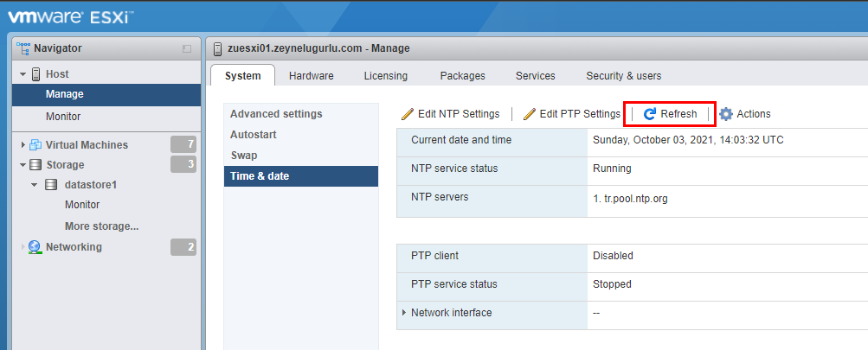Screen dimensions: 868x350
Task: Click the Networking count badge 2
Action: click(183, 247)
